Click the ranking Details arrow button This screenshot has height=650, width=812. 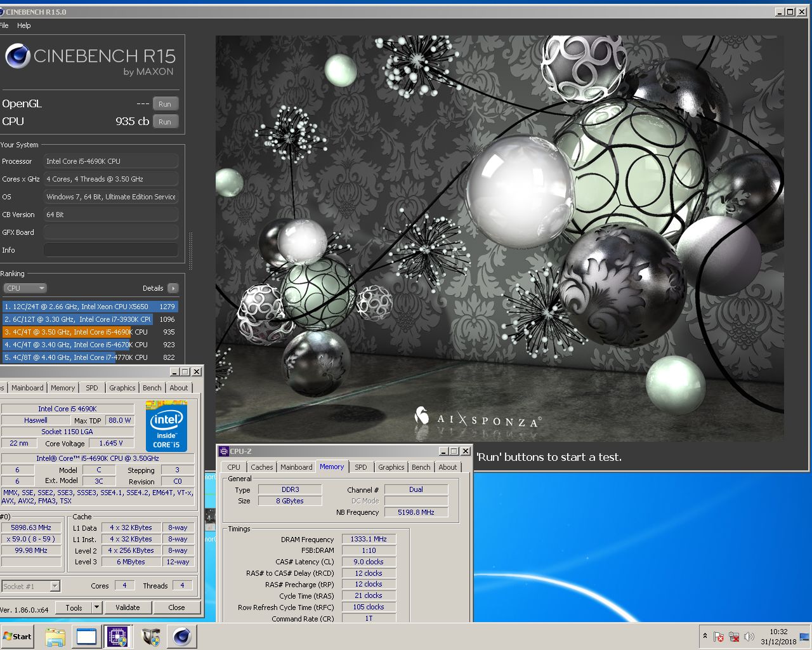tap(173, 288)
